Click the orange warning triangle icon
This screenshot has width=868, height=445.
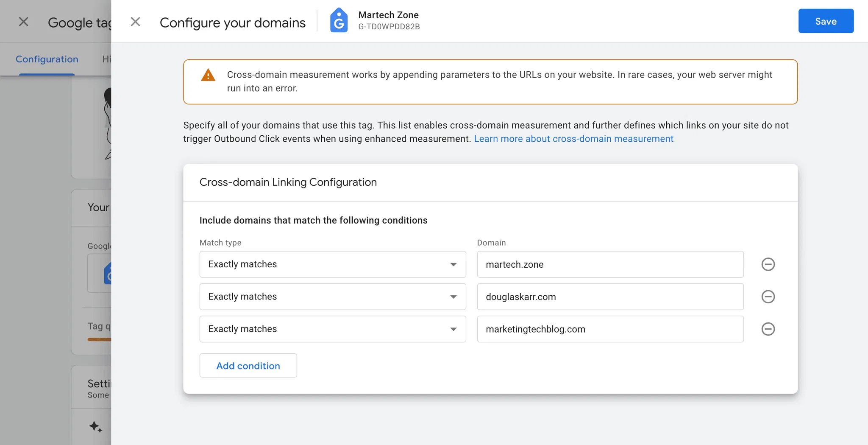pos(208,75)
